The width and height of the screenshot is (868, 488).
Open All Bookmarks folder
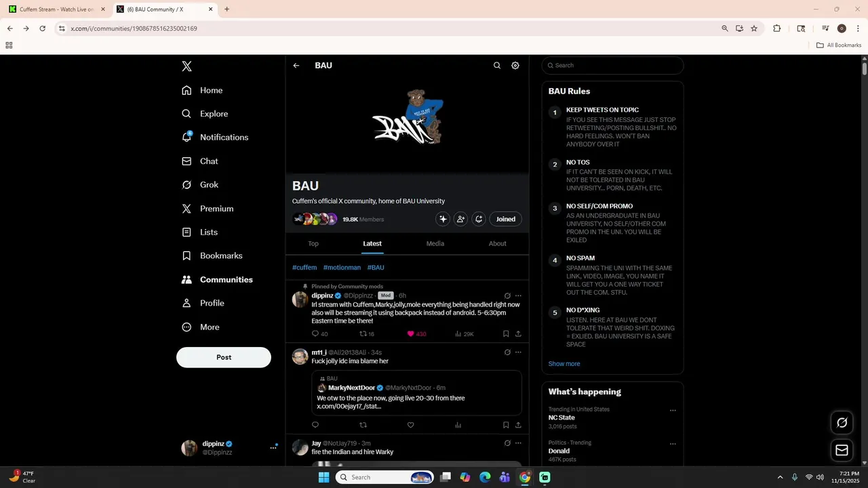tap(839, 45)
